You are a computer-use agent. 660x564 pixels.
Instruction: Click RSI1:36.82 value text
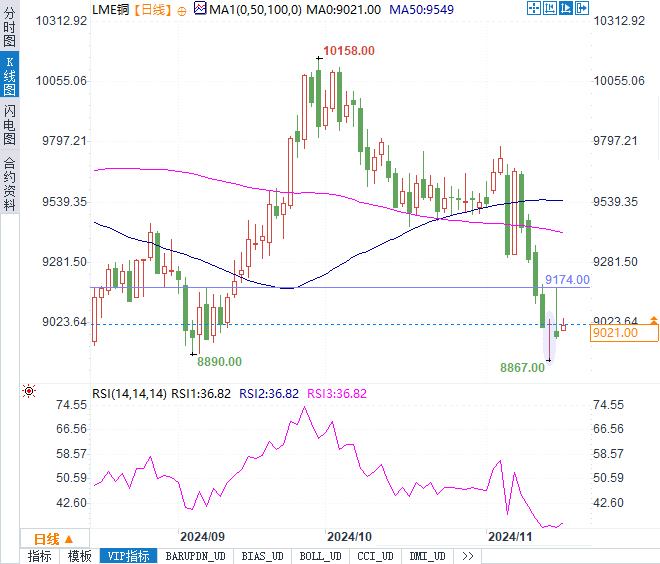point(201,394)
